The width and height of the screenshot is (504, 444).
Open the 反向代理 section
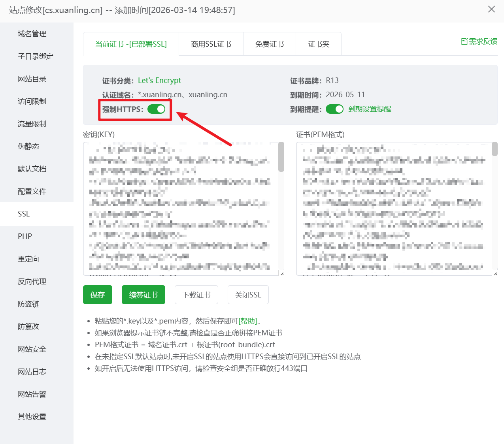(x=32, y=281)
